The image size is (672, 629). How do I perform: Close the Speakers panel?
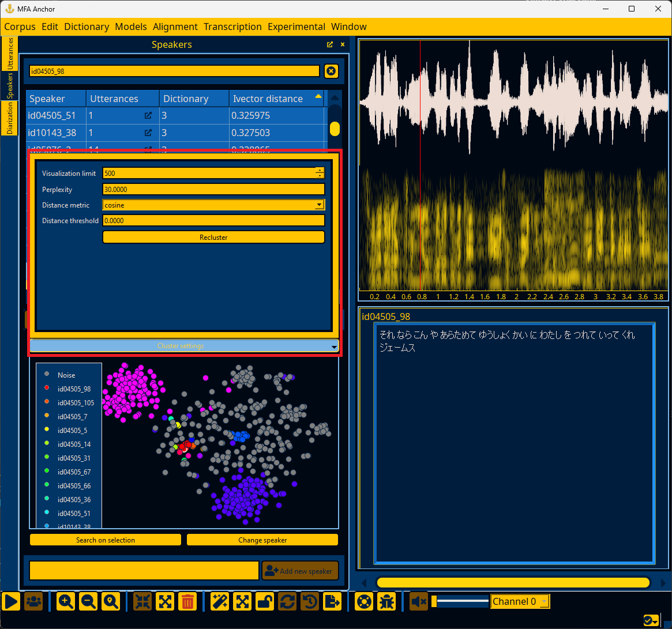[343, 44]
